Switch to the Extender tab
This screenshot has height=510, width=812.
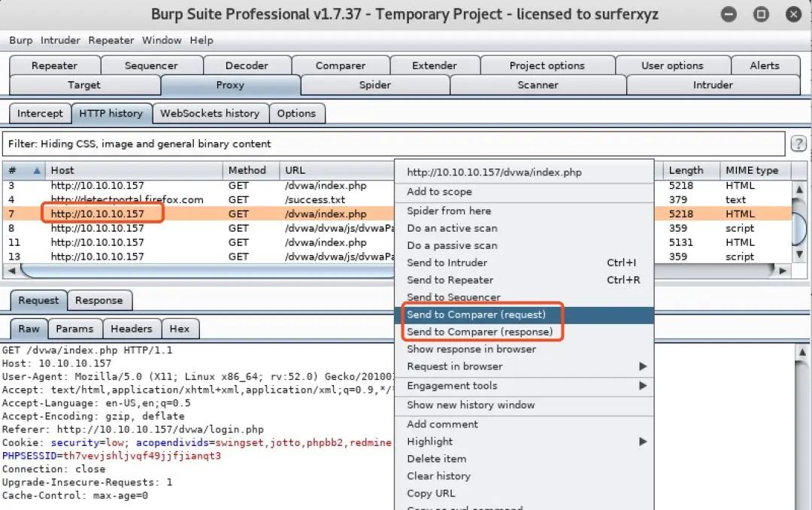point(435,65)
